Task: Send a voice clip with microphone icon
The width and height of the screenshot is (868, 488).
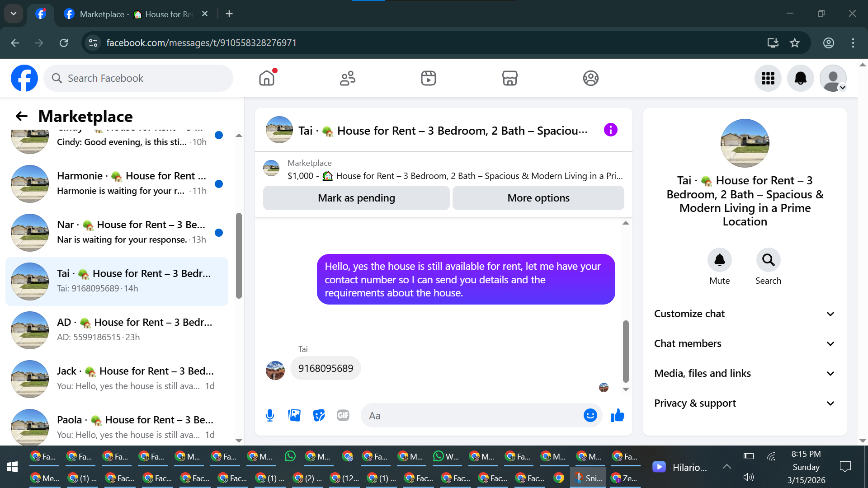Action: (270, 415)
